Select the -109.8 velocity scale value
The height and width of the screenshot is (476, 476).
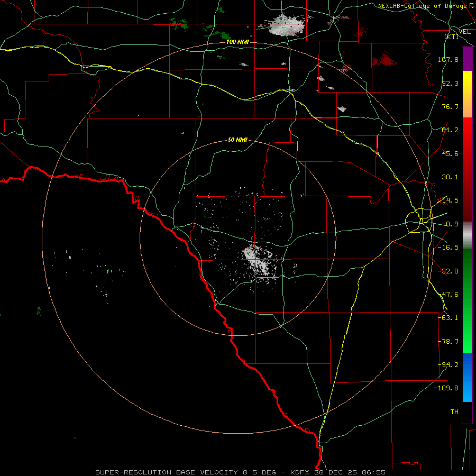coord(446,388)
